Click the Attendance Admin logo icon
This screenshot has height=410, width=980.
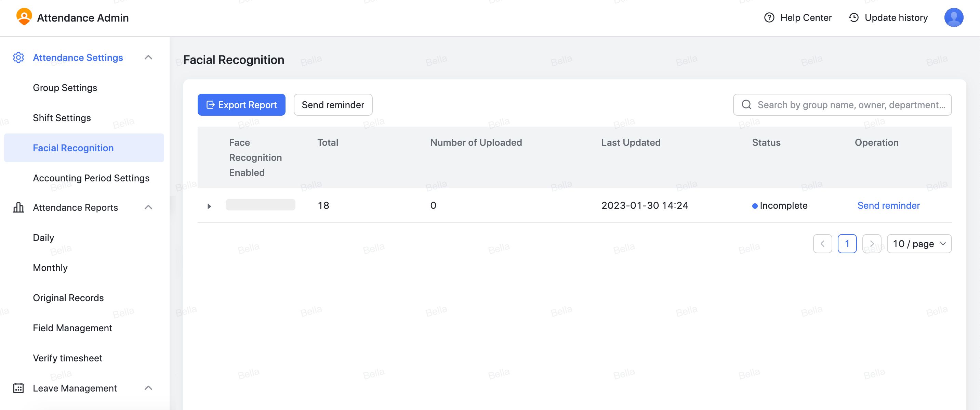coord(24,17)
